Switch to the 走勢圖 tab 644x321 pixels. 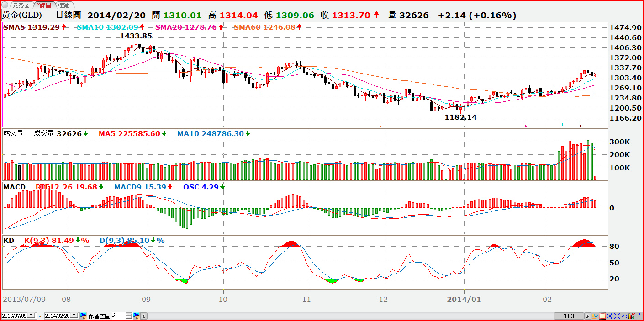[x=21, y=5]
